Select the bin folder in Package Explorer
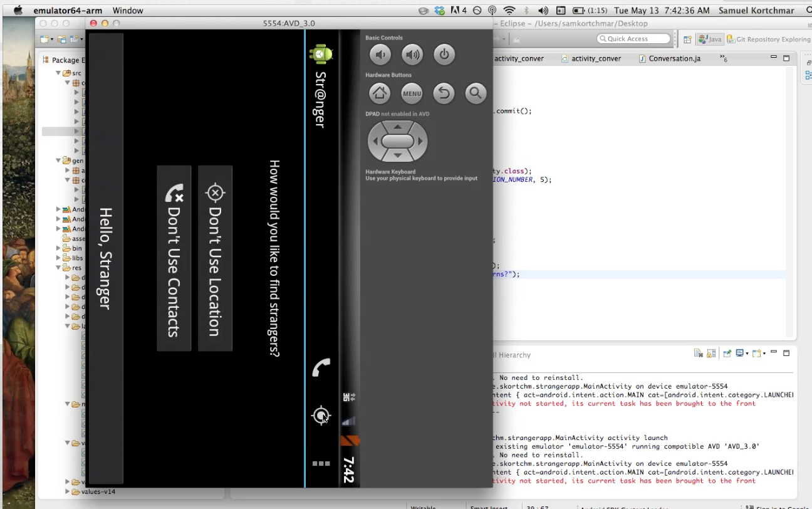The image size is (812, 509). coord(73,248)
